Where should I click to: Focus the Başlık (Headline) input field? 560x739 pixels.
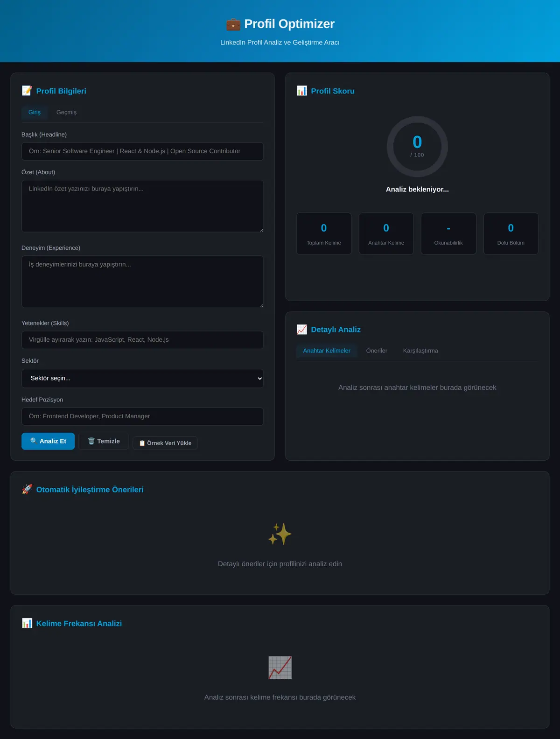142,151
